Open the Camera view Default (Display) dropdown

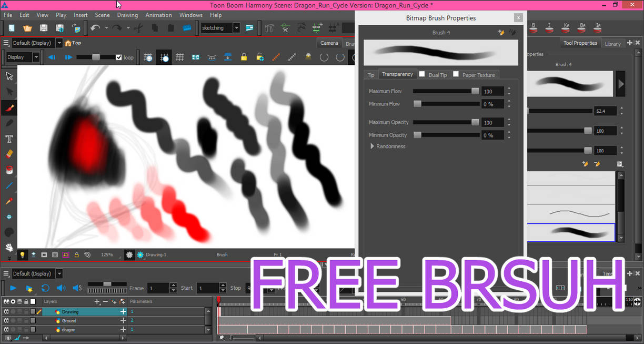59,43
